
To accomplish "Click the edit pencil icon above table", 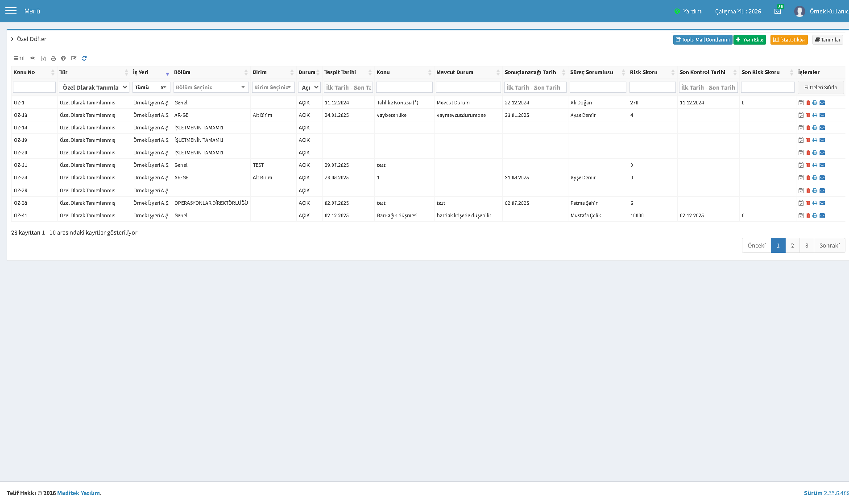I will tap(74, 58).
